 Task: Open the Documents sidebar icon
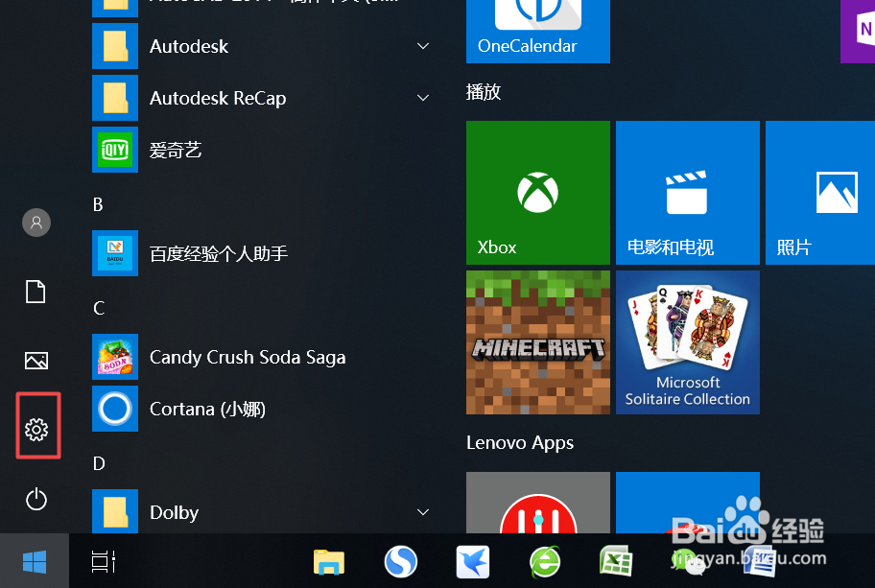(35, 292)
